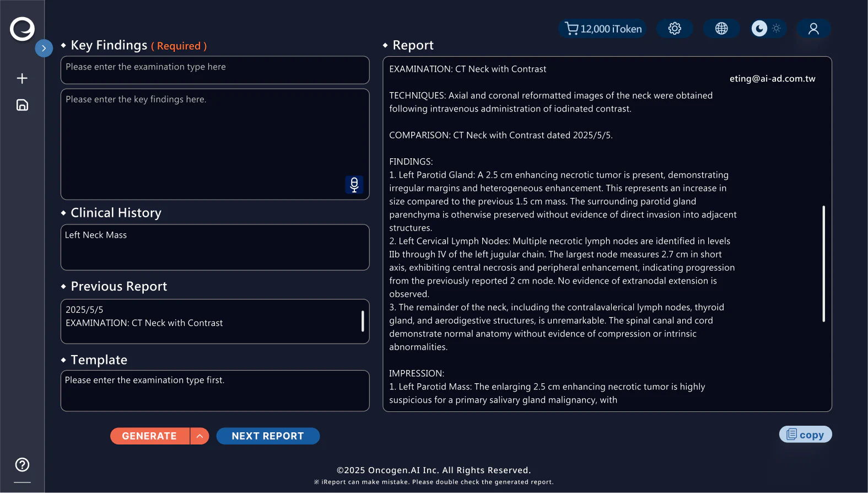
Task: Open settings with the gear icon
Action: 675,29
